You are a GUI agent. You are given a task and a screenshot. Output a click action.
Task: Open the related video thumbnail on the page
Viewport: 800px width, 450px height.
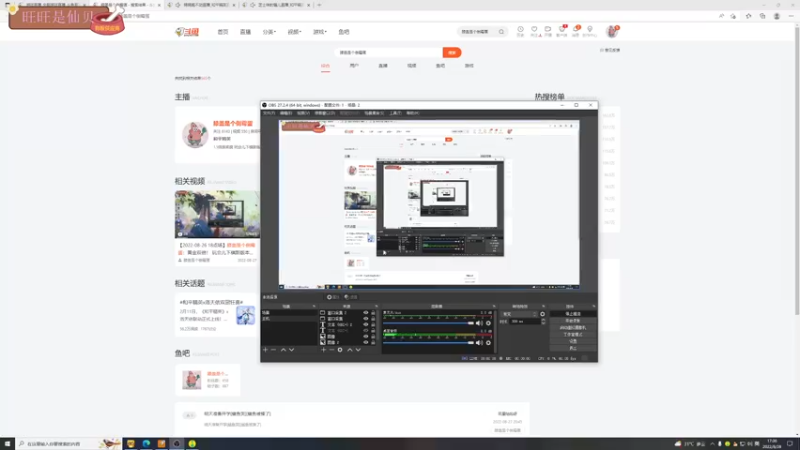pos(217,214)
